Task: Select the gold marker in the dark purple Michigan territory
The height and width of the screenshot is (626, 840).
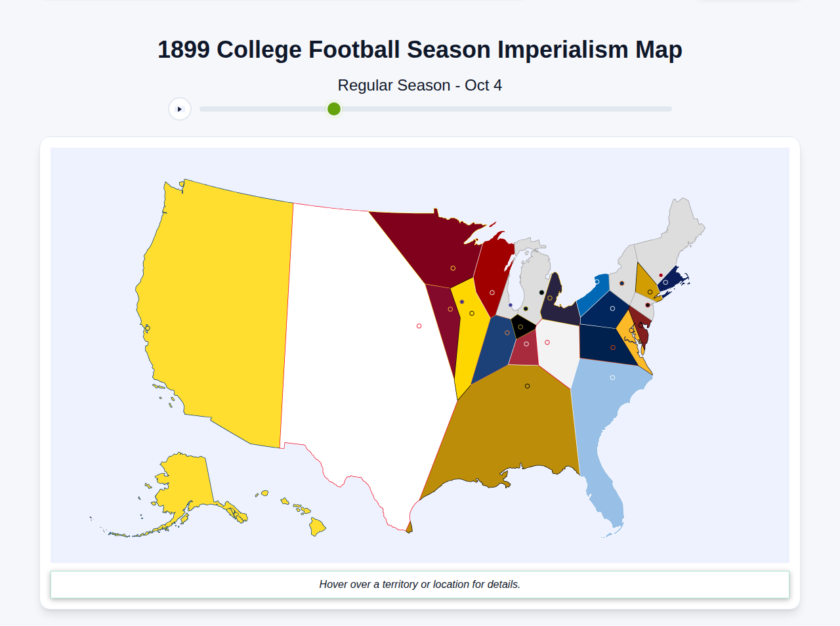Action: [550, 297]
